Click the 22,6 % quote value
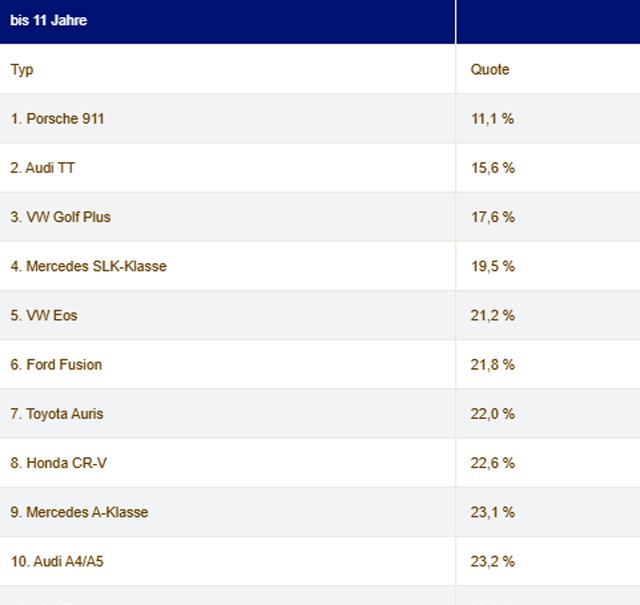 pos(493,463)
